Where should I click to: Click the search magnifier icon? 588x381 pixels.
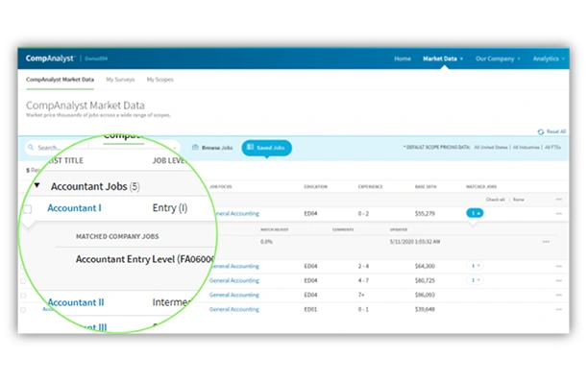31,147
